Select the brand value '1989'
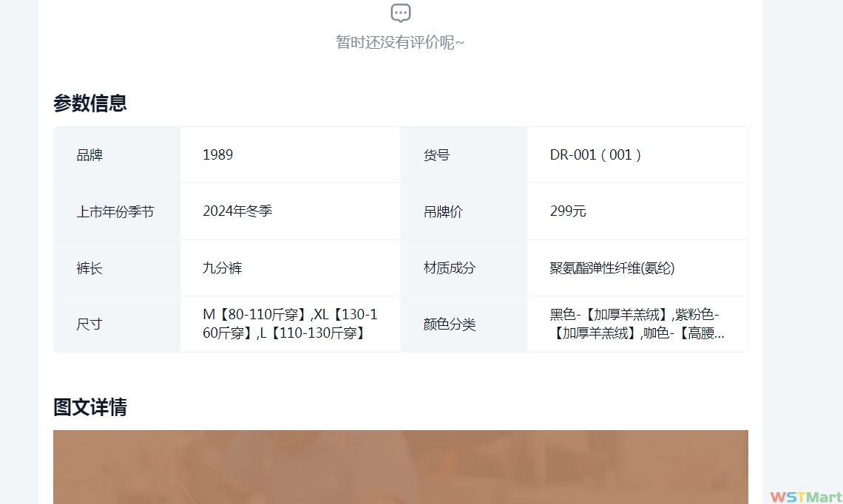This screenshot has width=843, height=504. click(x=217, y=154)
